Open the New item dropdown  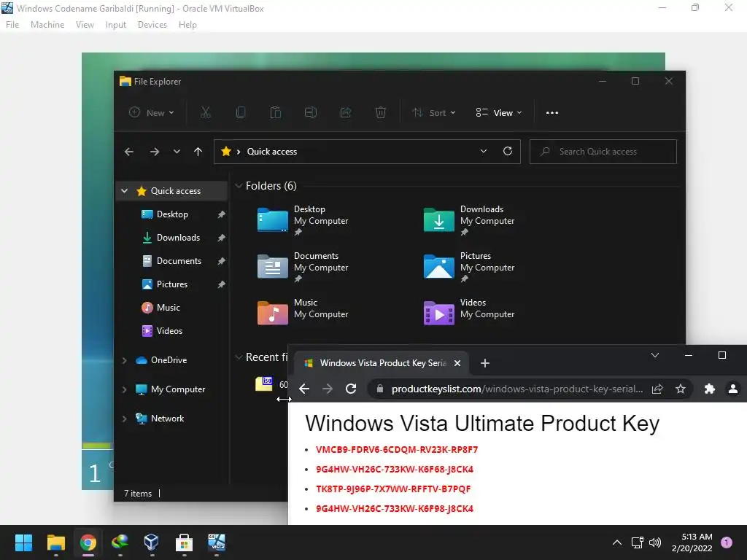152,113
